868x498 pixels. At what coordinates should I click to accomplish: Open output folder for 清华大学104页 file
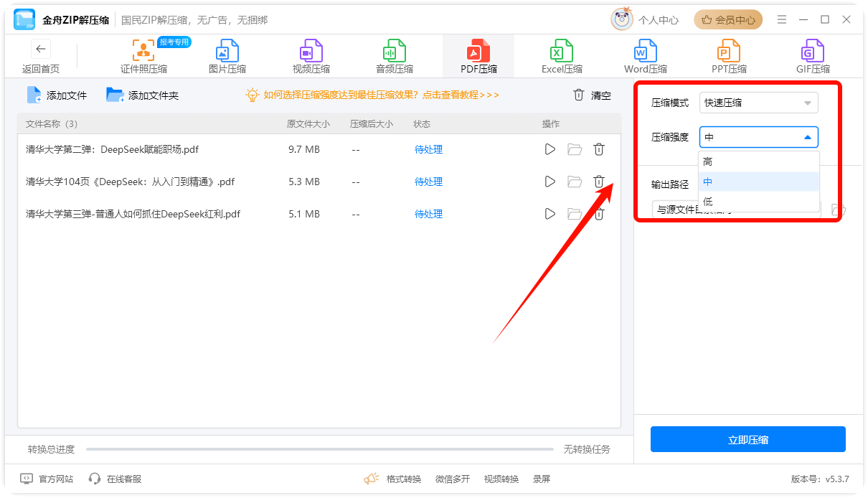point(575,182)
